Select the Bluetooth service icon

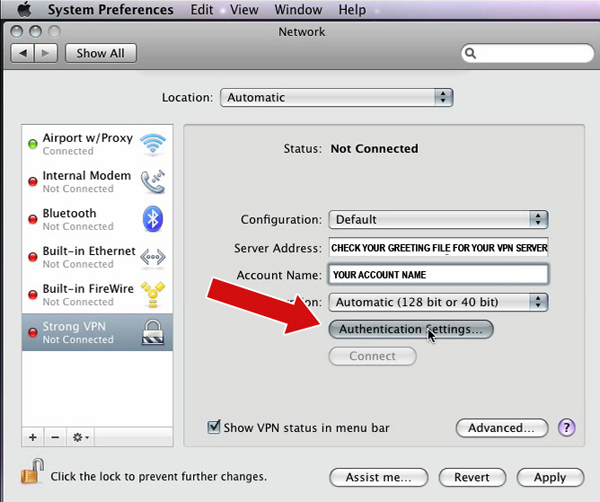[x=153, y=219]
